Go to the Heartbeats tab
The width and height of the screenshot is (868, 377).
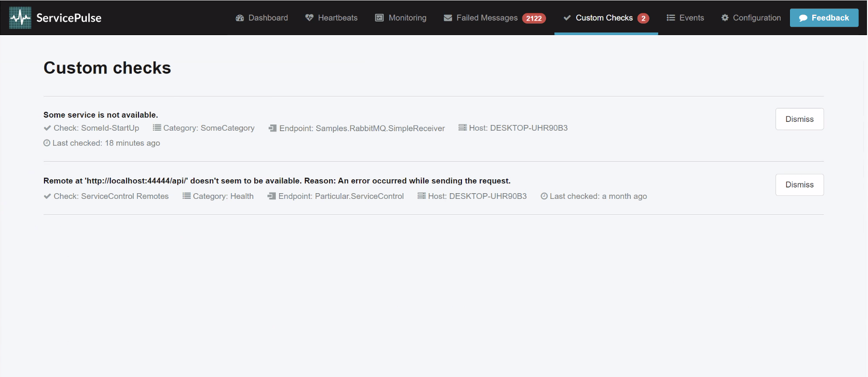pyautogui.click(x=331, y=18)
